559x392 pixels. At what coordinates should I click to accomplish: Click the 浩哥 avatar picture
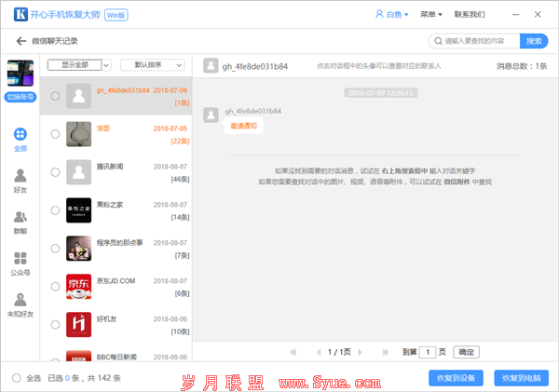[x=79, y=134]
